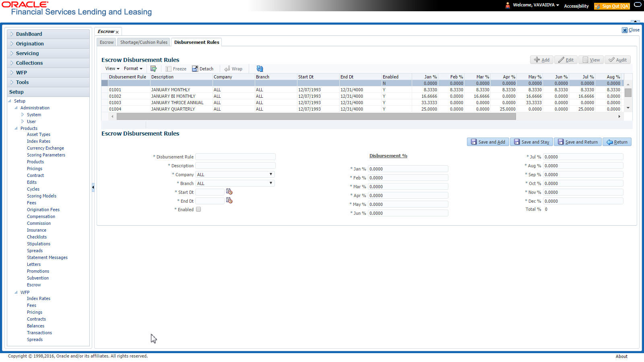Click the Dec % input field
This screenshot has width=644, height=362.
(583, 201)
